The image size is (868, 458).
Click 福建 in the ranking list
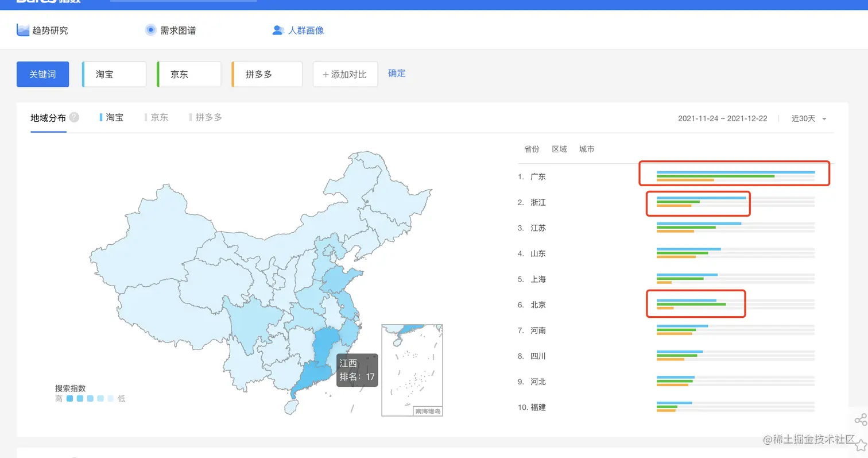(538, 407)
